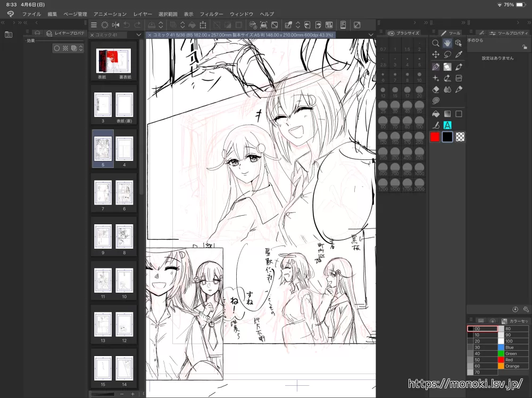Select the Lasso selection tool
532x398 pixels.
point(447,55)
